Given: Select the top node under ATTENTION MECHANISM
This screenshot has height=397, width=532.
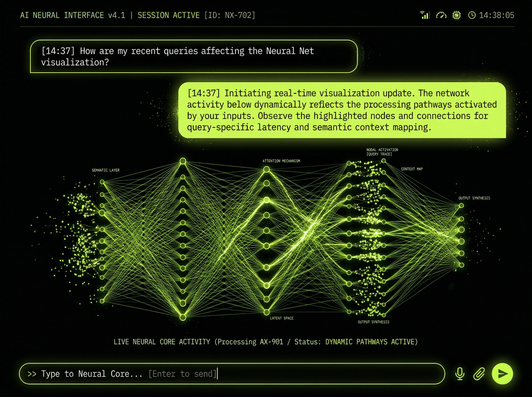Looking at the screenshot, I should click(x=266, y=170).
